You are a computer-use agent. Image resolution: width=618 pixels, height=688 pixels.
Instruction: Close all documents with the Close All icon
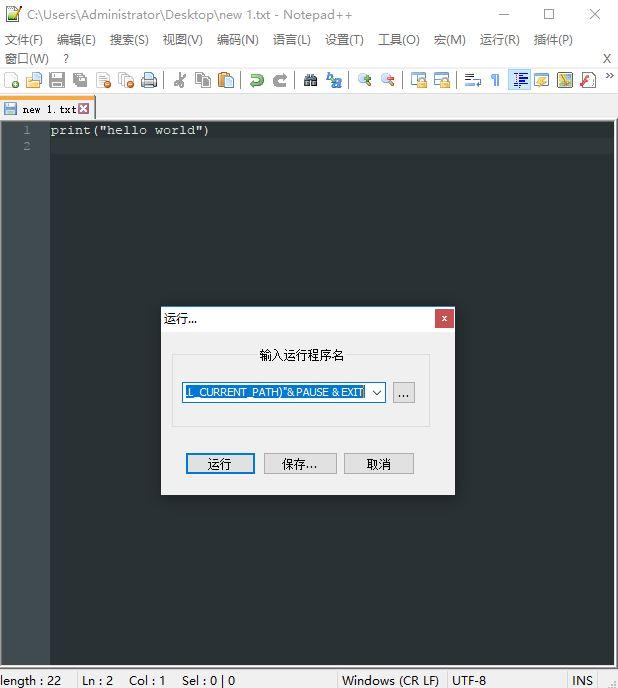[x=126, y=80]
